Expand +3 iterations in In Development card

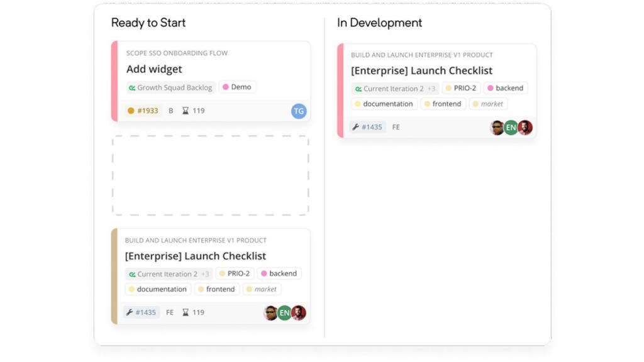pyautogui.click(x=431, y=89)
